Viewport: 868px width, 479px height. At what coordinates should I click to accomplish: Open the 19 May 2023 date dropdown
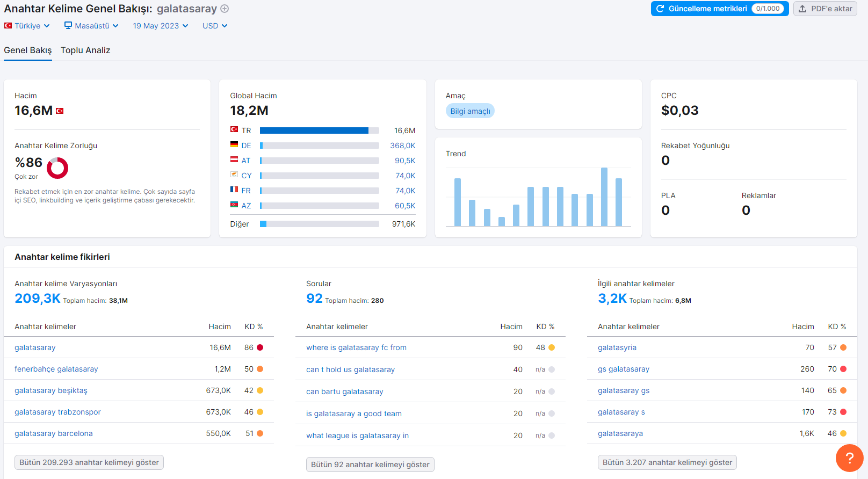click(x=161, y=26)
